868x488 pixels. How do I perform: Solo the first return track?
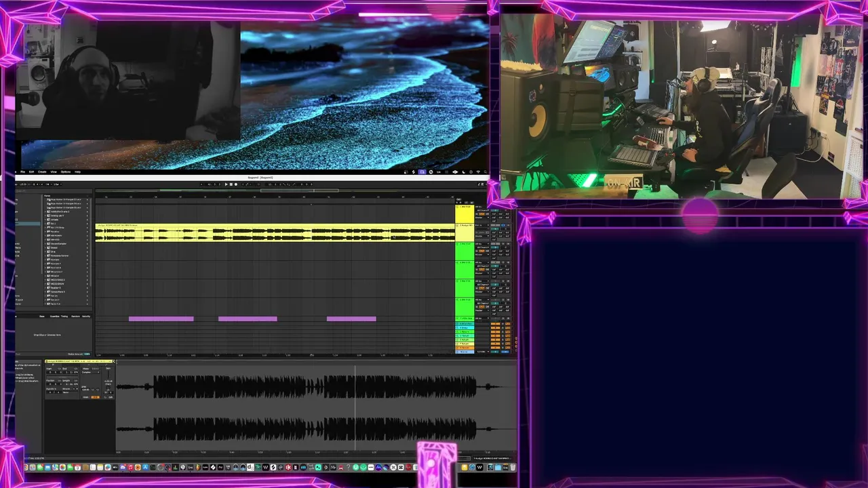point(502,324)
